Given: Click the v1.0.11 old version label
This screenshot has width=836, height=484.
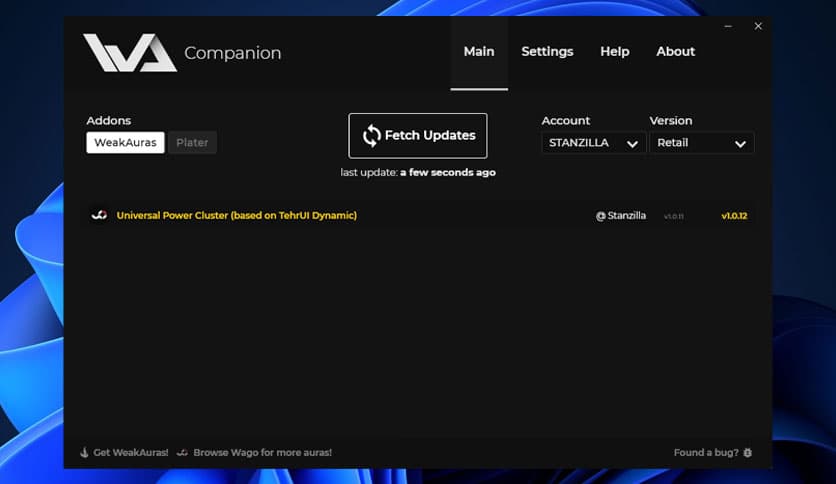Looking at the screenshot, I should [673, 216].
